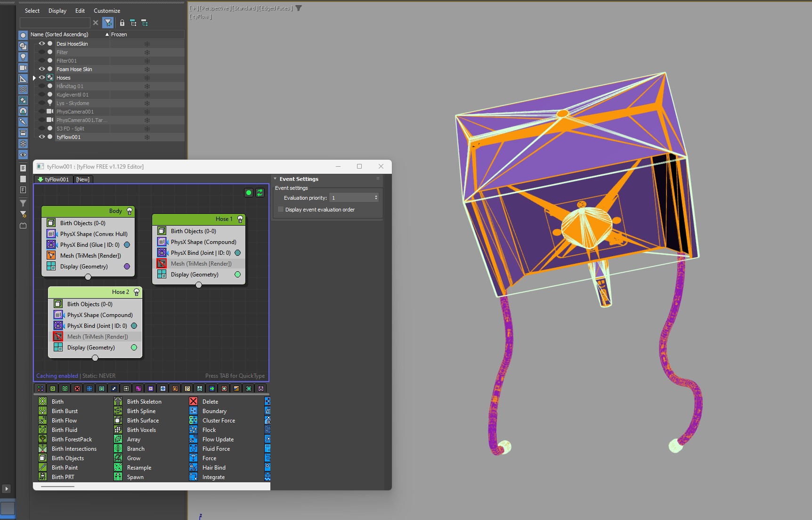812x520 pixels.
Task: Expand the Hoses tree item
Action: (x=34, y=78)
